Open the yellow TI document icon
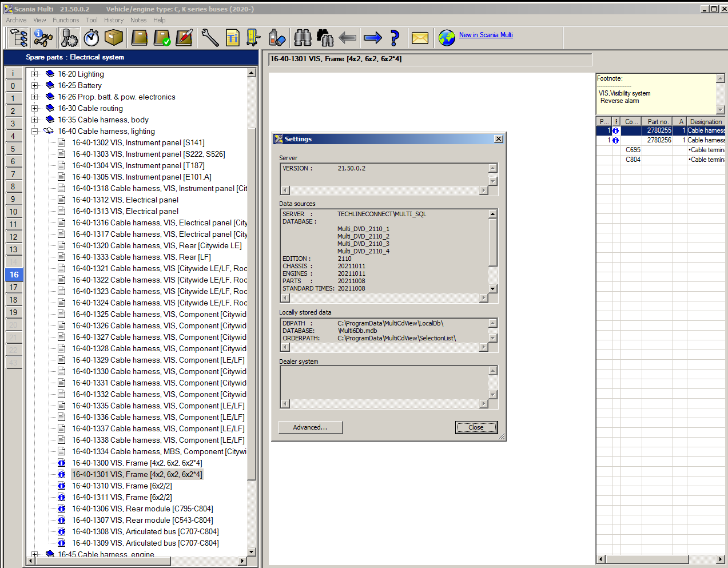Image resolution: width=728 pixels, height=568 pixels. click(232, 38)
